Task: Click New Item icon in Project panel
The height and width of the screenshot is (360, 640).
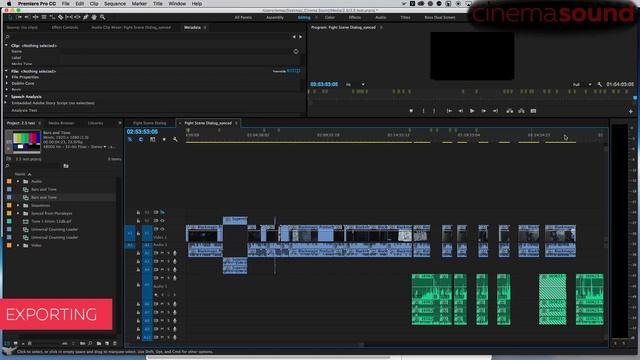Action: [107, 344]
